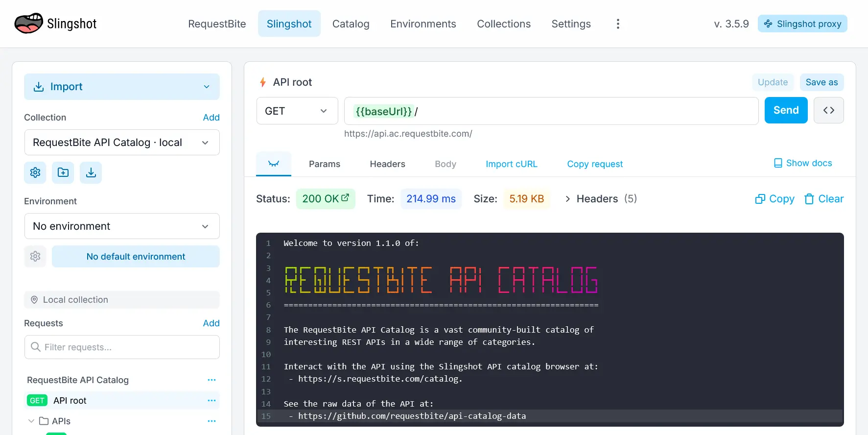This screenshot has height=435, width=868.
Task: Open options for API root request
Action: point(211,401)
